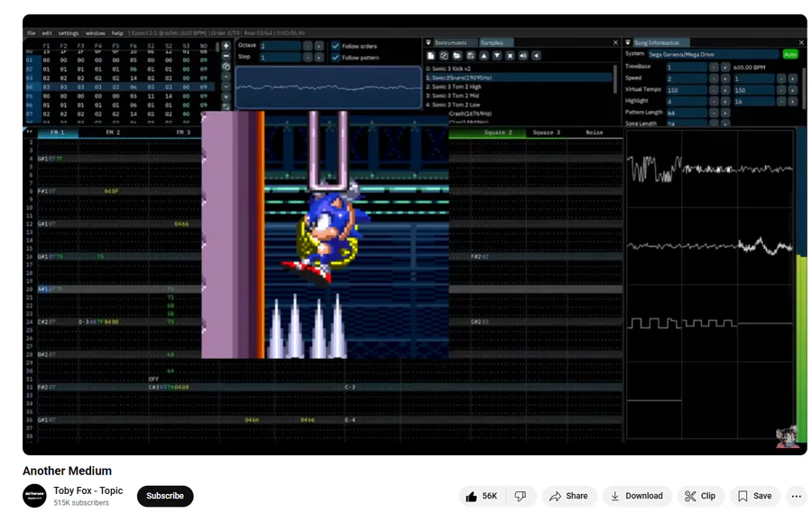This screenshot has height=513, width=812.
Task: Open more actions three-dot menu
Action: click(x=796, y=496)
